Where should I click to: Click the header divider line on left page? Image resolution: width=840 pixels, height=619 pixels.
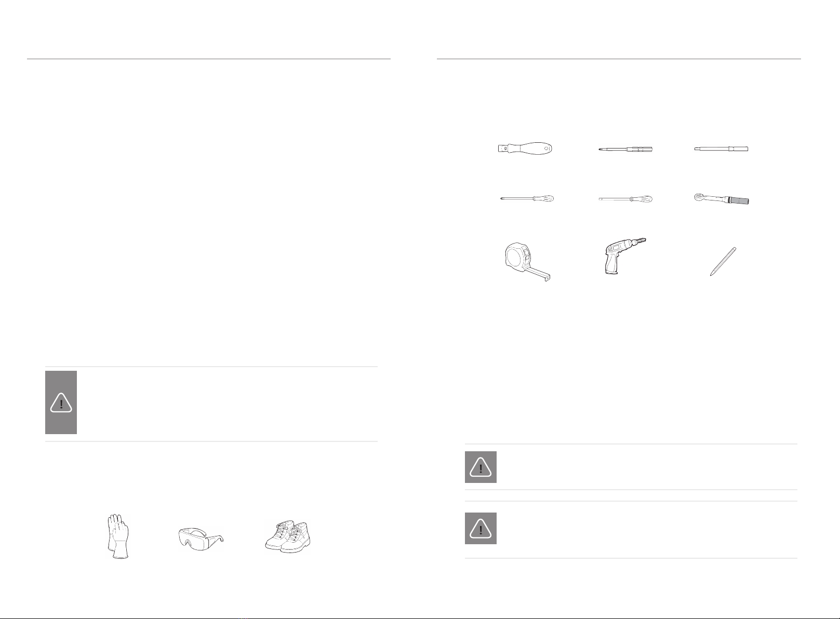coord(209,59)
